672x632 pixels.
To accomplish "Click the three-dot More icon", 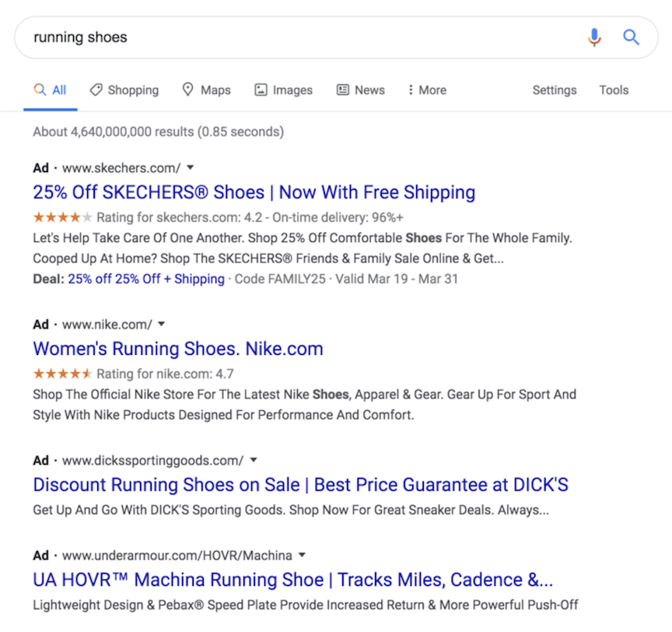I will click(411, 90).
